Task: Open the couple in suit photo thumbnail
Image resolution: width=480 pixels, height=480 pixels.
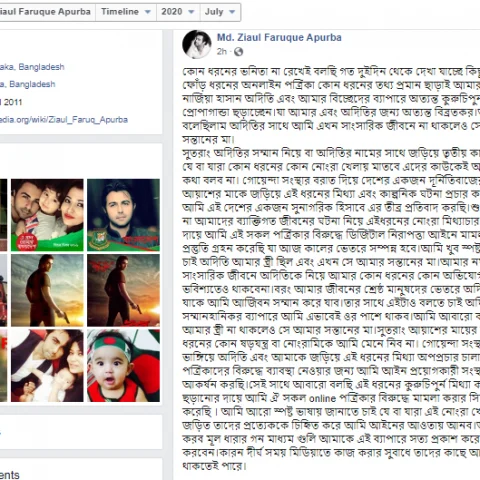Action: [47, 366]
